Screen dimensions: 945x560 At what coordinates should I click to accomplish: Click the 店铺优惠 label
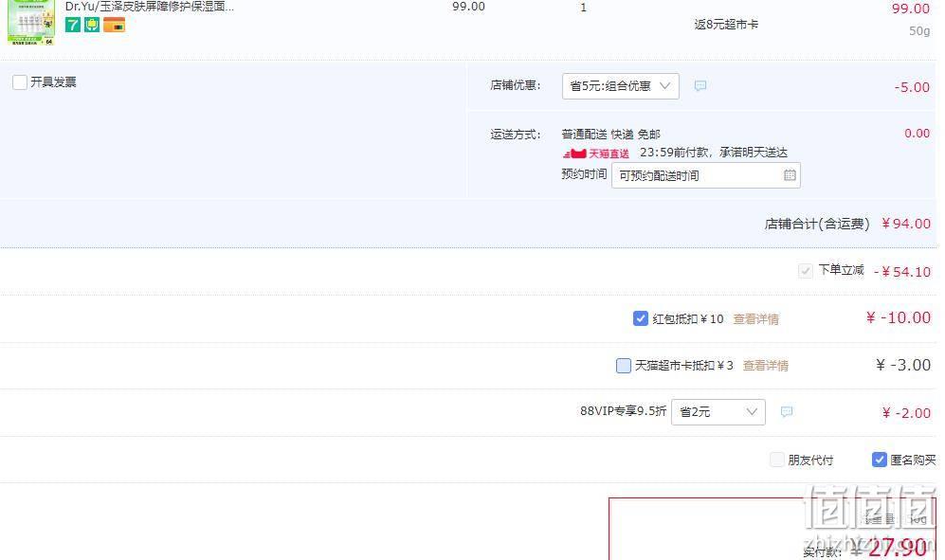(516, 85)
